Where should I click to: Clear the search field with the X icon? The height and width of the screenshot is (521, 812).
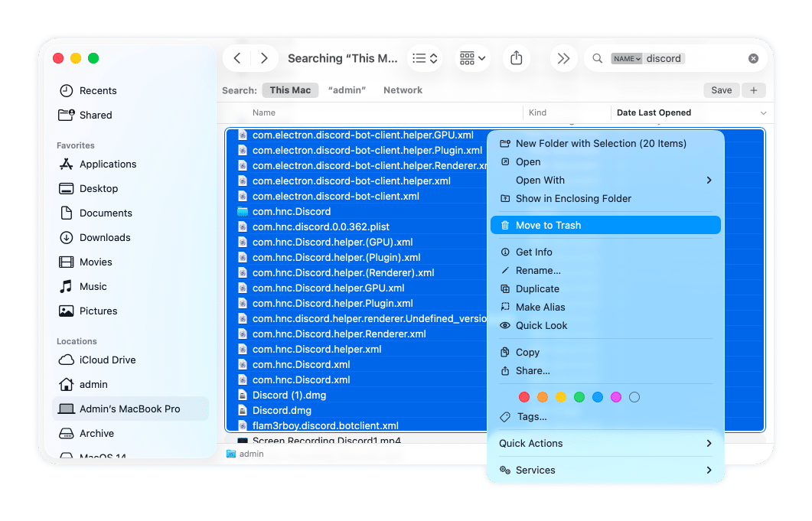[753, 58]
